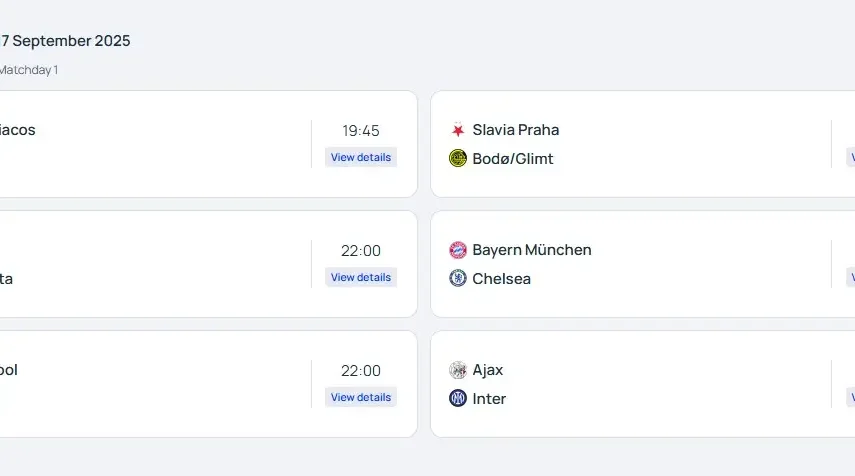Click the Bodø/Glimt club crest
Viewport: 855px width, 476px height.
458,159
